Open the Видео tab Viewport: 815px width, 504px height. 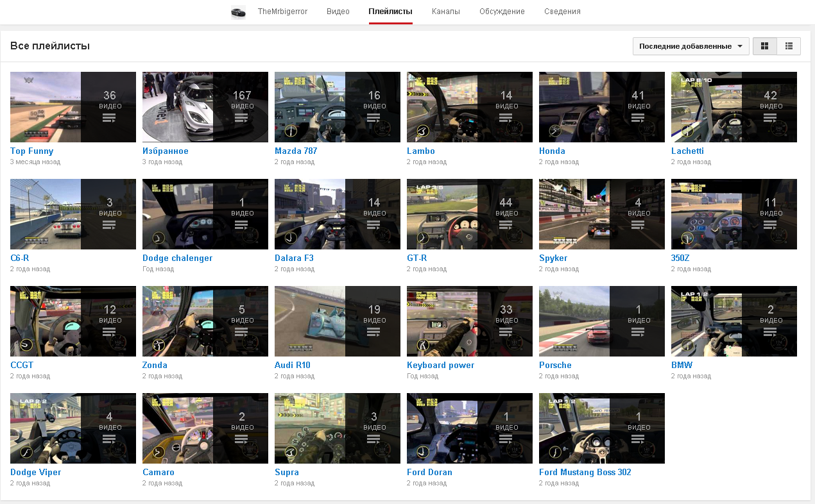coord(338,12)
